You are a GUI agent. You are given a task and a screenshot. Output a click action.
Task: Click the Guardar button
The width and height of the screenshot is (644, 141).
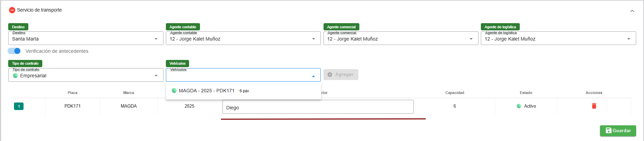click(x=618, y=131)
